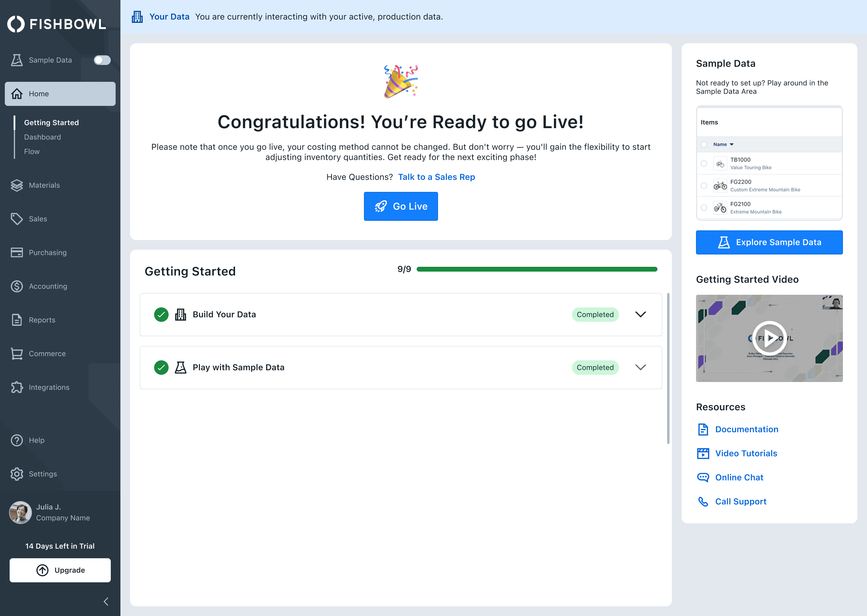Click the Getting Started green progress bar
Screen dimensions: 867x616
pyautogui.click(x=536, y=269)
